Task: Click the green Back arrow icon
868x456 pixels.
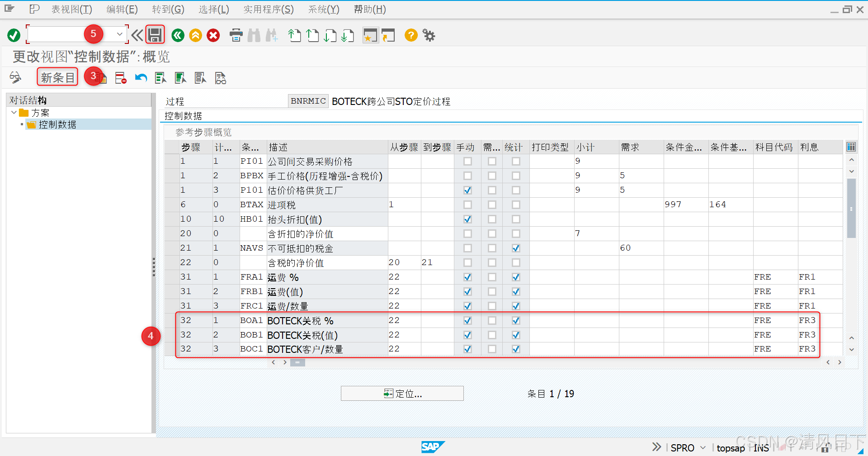Action: point(178,35)
